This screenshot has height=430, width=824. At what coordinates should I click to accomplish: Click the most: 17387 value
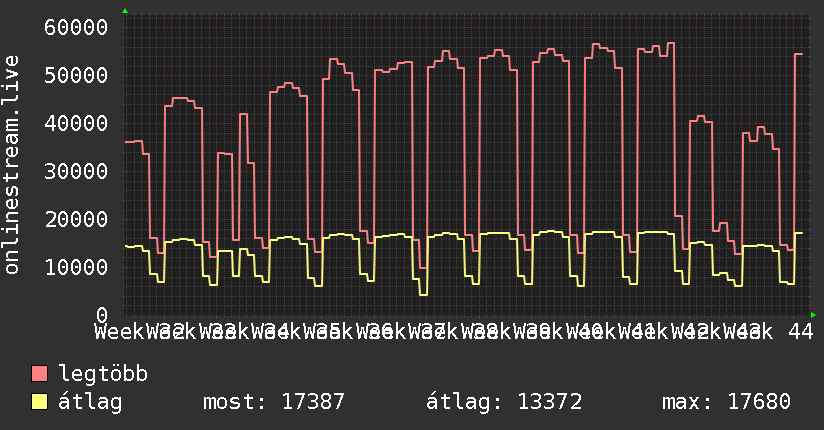(274, 402)
